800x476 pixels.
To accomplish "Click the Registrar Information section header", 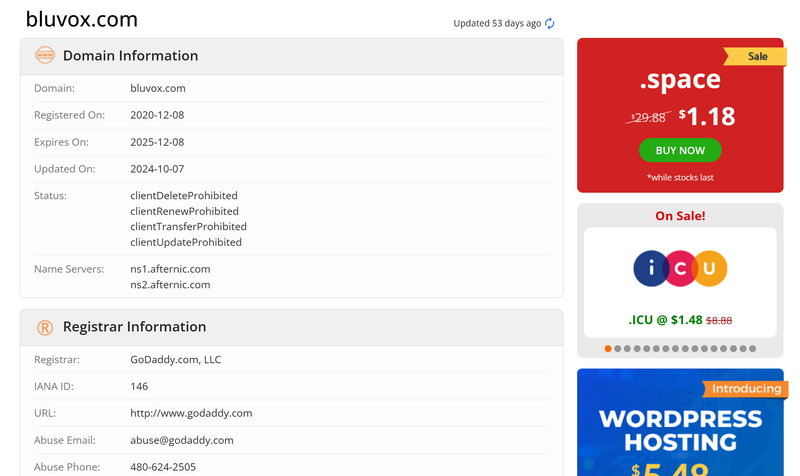I will pyautogui.click(x=291, y=328).
